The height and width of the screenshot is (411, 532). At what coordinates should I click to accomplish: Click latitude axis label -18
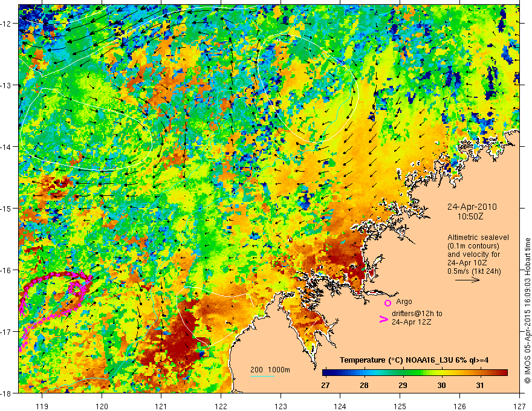pyautogui.click(x=6, y=393)
